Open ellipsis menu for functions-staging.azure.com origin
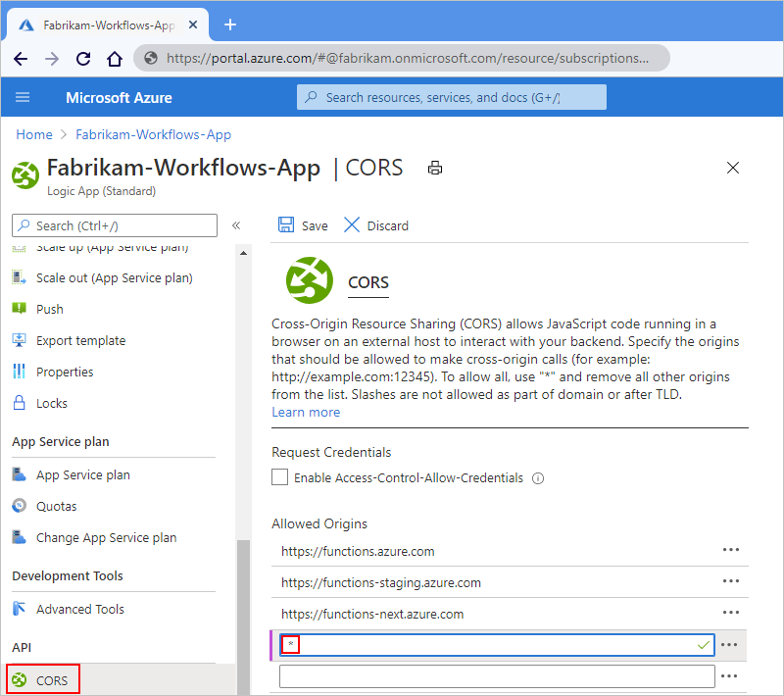 730,581
